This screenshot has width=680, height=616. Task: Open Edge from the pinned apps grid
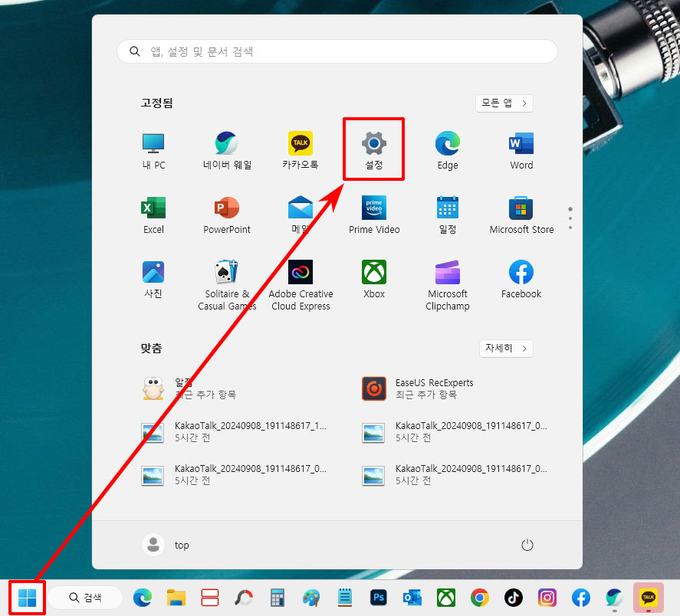click(448, 150)
